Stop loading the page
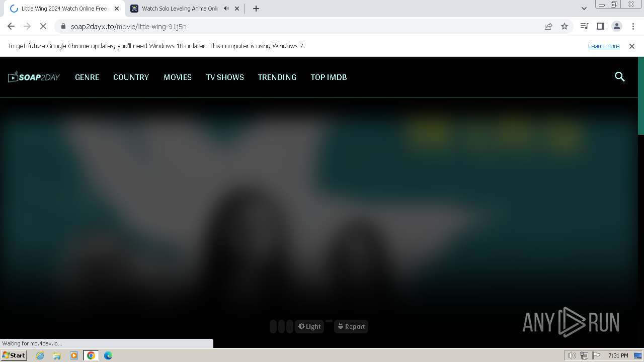This screenshot has height=362, width=644. (43, 26)
